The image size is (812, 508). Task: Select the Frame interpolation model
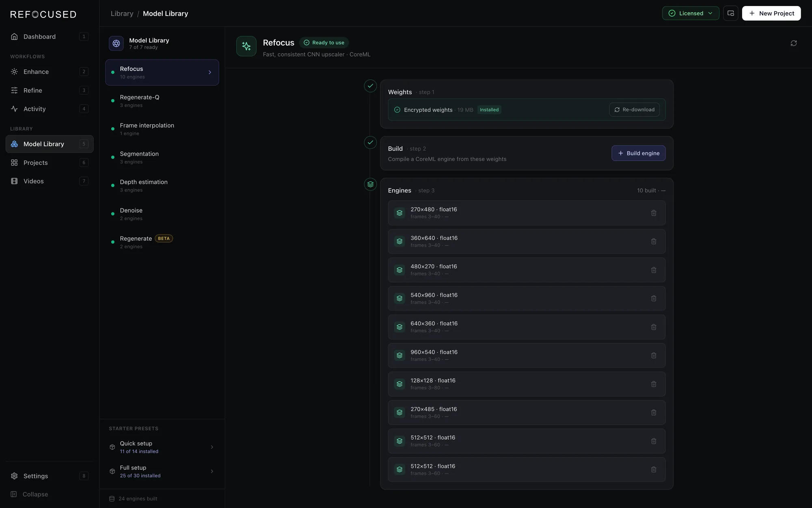coord(162,129)
